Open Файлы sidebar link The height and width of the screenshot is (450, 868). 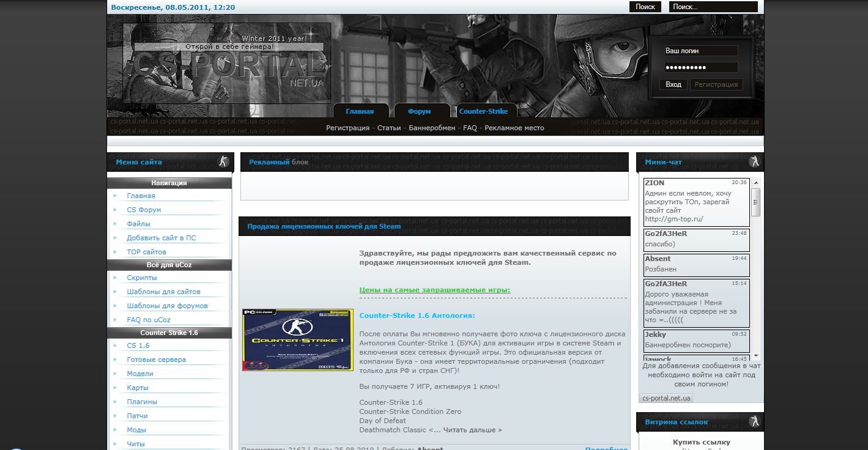(x=138, y=224)
